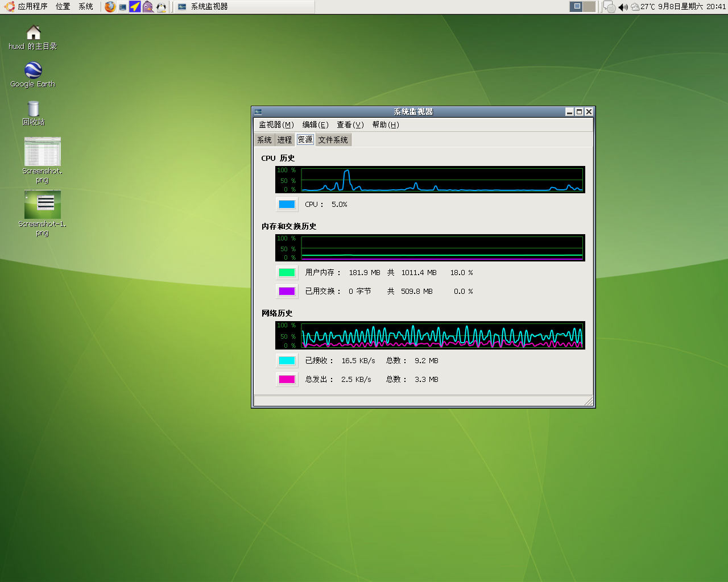The image size is (728, 582).
Task: Change the blue CPU color swatch
Action: coord(287,204)
